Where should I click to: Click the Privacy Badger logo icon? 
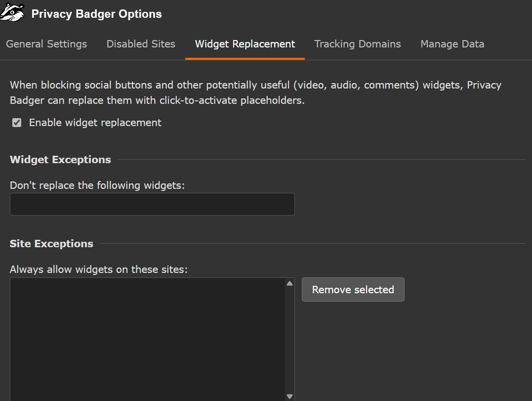(12, 13)
